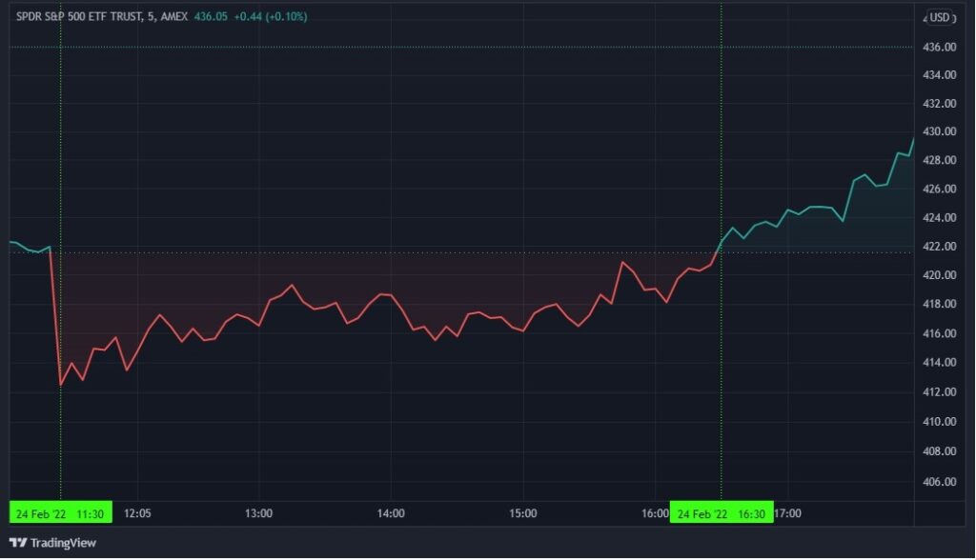Click the 436.00 price axis label
This screenshot has width=976, height=560.
[940, 47]
